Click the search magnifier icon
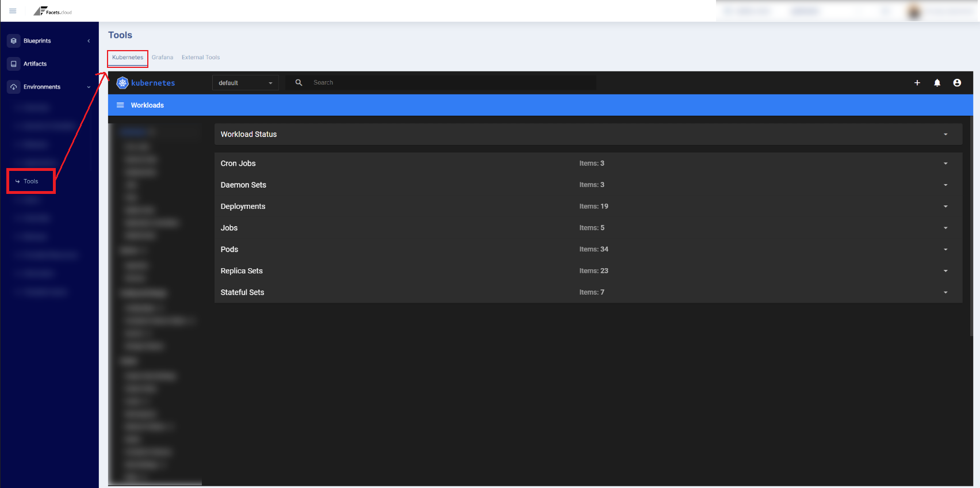 pos(298,83)
